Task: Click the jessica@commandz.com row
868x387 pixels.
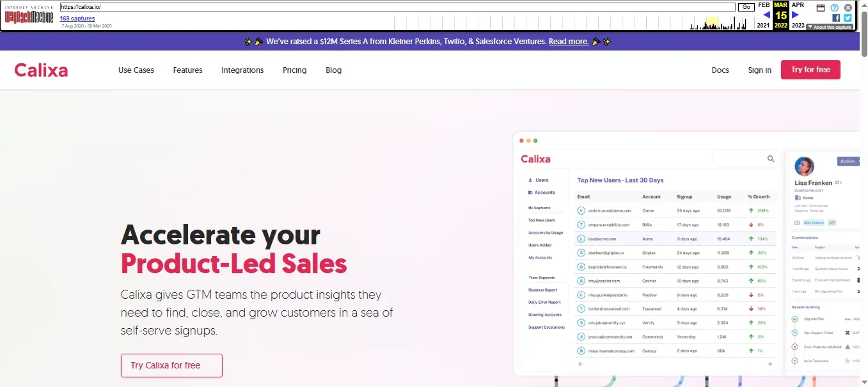Action: (675, 336)
